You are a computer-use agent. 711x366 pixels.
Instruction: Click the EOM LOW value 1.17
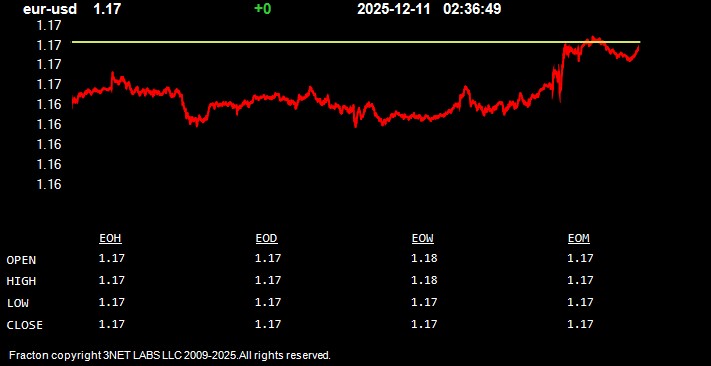(580, 302)
